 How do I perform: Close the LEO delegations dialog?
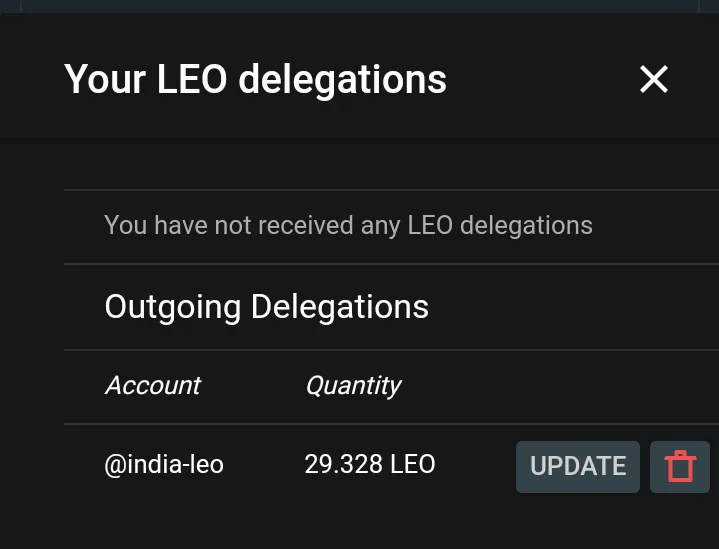pyautogui.click(x=653, y=79)
